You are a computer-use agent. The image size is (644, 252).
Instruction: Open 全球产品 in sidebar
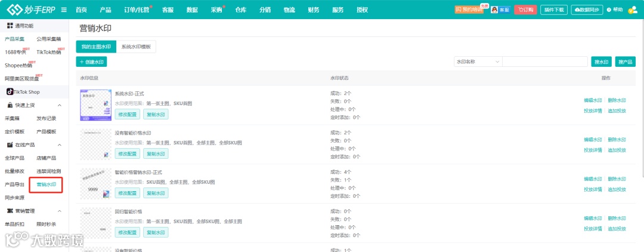14,158
